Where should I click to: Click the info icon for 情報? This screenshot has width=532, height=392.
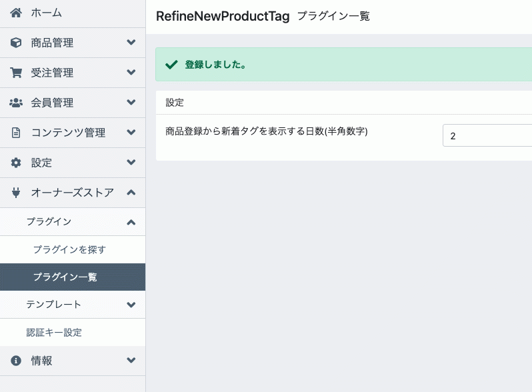tap(16, 361)
